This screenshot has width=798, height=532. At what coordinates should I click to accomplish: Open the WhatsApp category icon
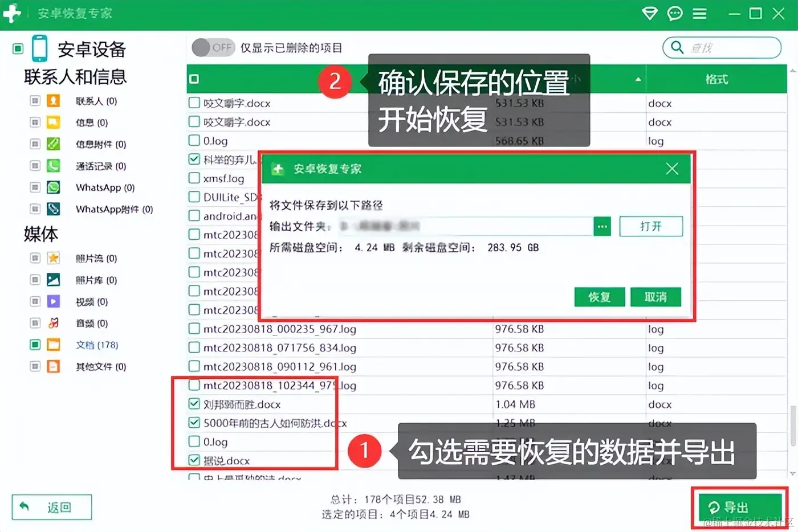[x=53, y=187]
